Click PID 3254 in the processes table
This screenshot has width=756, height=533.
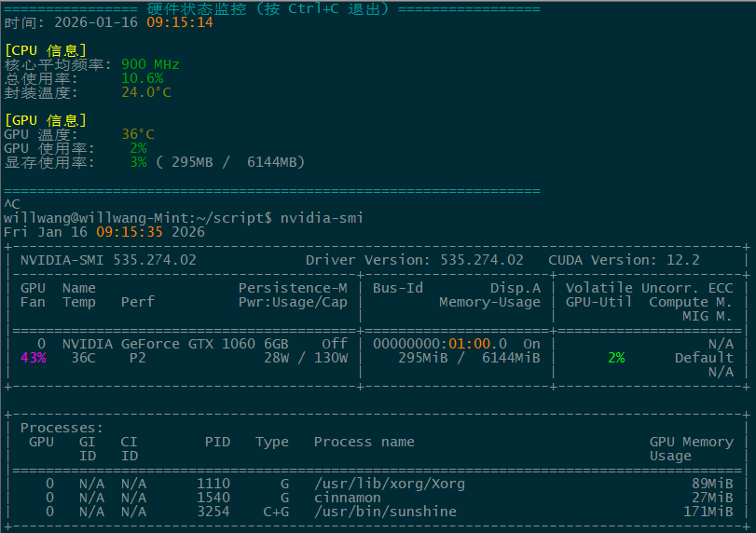coord(213,512)
